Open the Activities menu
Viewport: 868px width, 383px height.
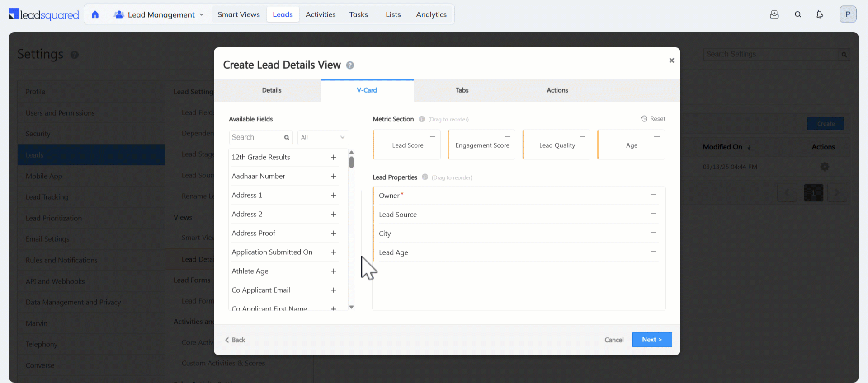321,14
